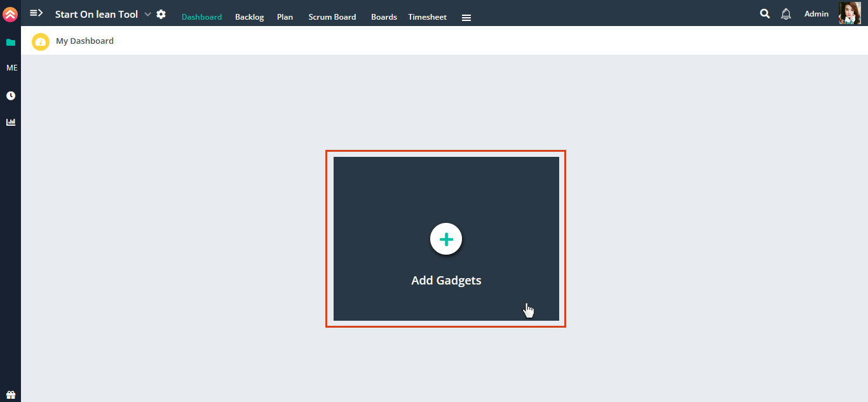This screenshot has width=868, height=402.
Task: Click the Start On lean Tool project title
Action: [x=97, y=14]
